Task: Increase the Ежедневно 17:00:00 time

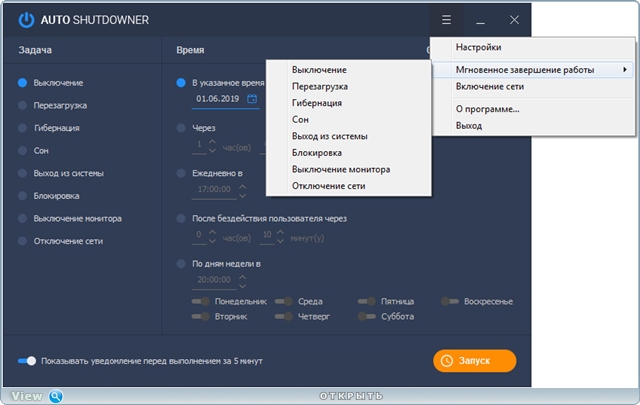Action: pyautogui.click(x=242, y=187)
